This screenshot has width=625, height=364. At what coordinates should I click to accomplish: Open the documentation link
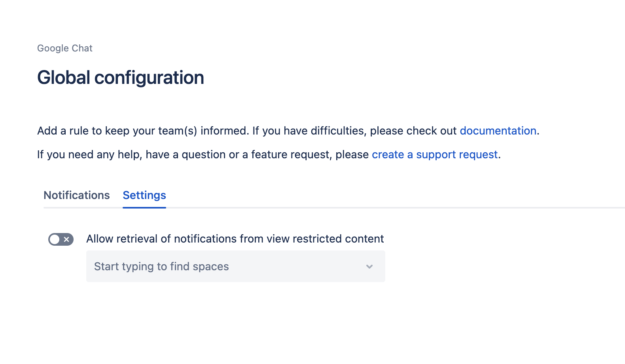(x=498, y=131)
